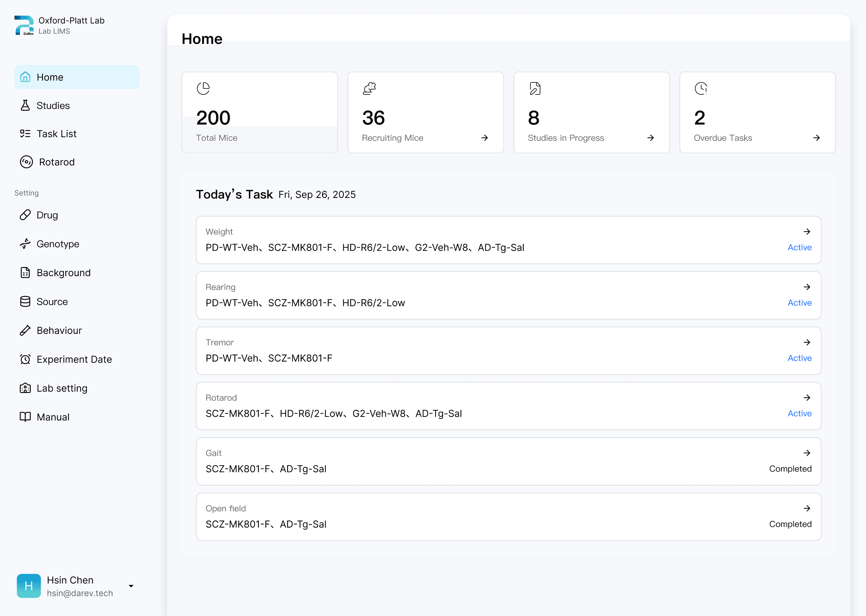Click the Oxford-Platt Lab title
Screen dimensions: 866x616
(72, 21)
